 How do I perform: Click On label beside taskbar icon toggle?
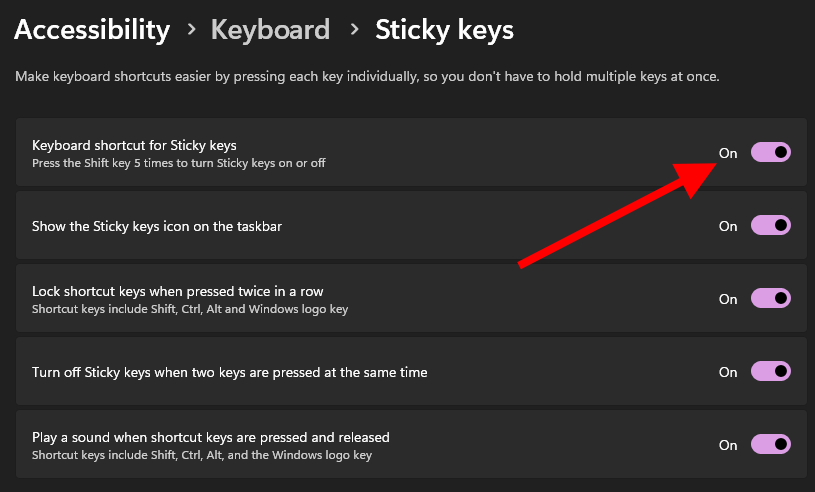point(728,226)
